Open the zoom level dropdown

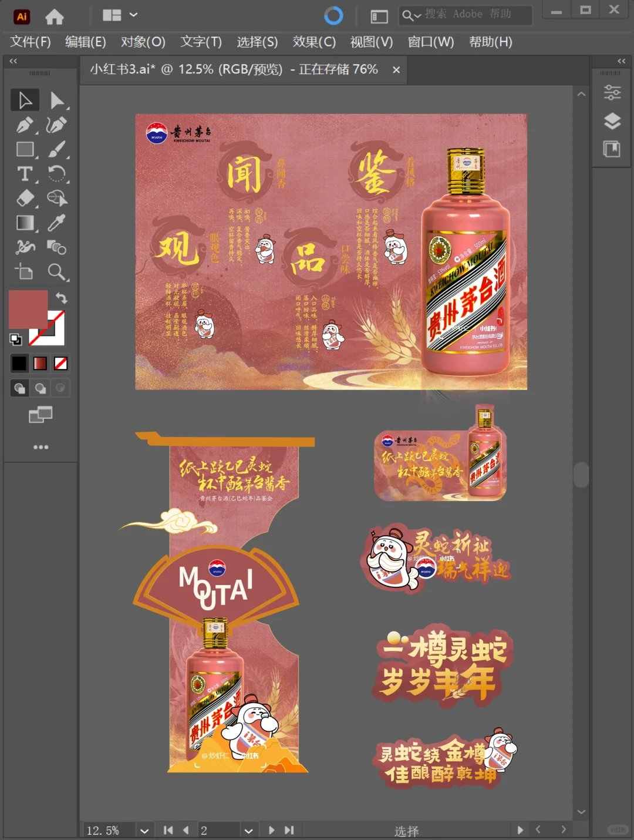(x=144, y=830)
